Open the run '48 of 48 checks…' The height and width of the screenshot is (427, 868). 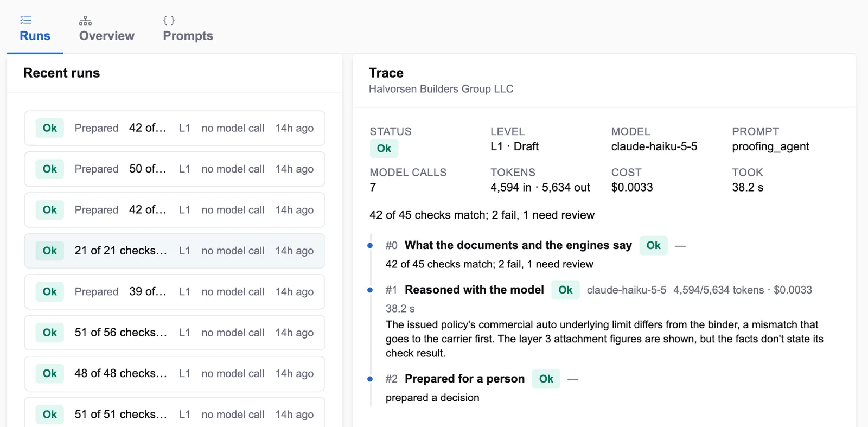(175, 373)
